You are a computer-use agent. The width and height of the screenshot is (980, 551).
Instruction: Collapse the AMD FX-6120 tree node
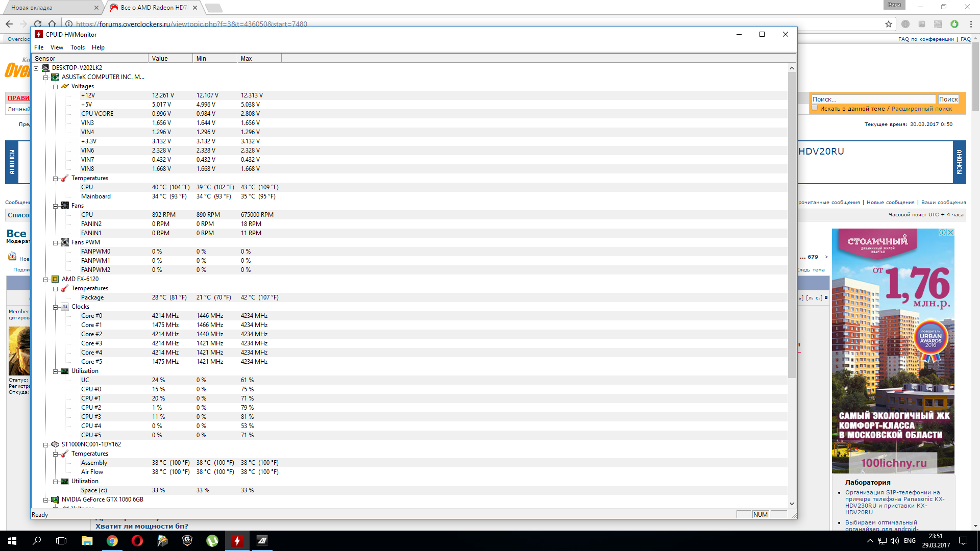pyautogui.click(x=45, y=280)
